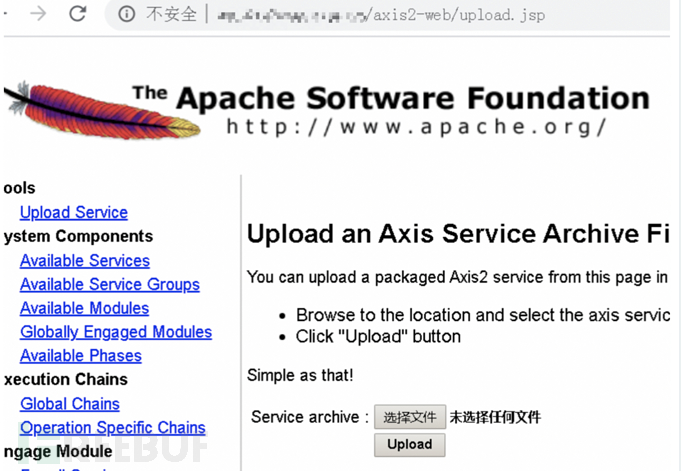Open Available Service Groups link

pyautogui.click(x=110, y=284)
